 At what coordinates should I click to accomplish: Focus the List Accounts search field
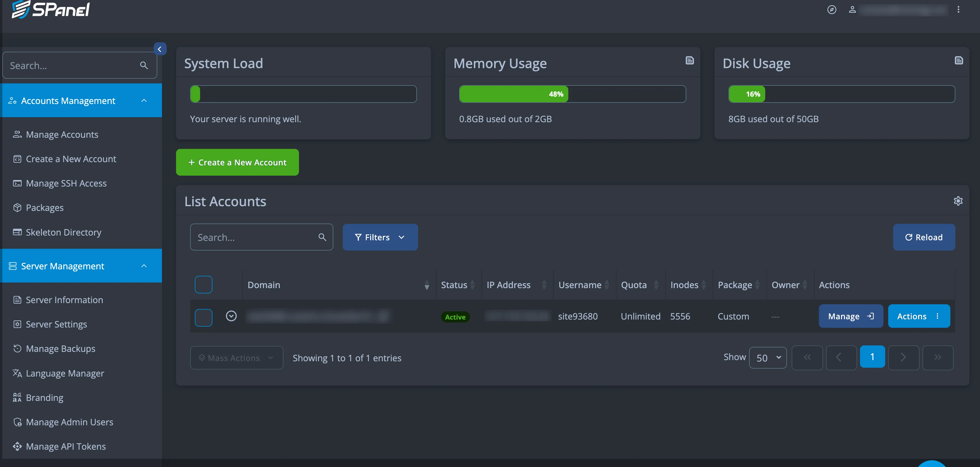261,237
